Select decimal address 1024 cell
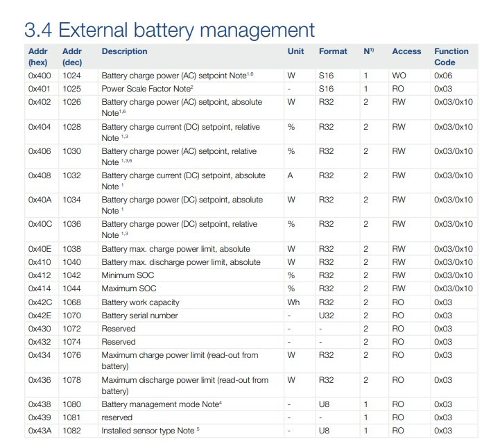Image resolution: width=500 pixels, height=448 pixels. coord(71,76)
